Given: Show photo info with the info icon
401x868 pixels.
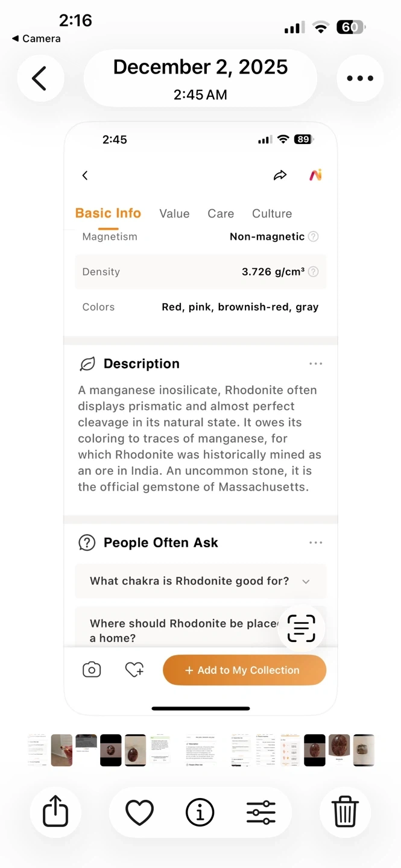Looking at the screenshot, I should (x=200, y=813).
